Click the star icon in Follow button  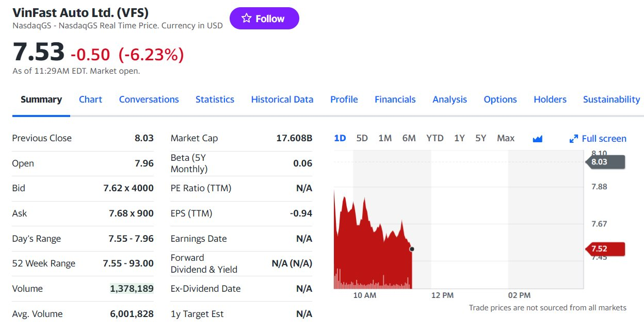pyautogui.click(x=247, y=18)
